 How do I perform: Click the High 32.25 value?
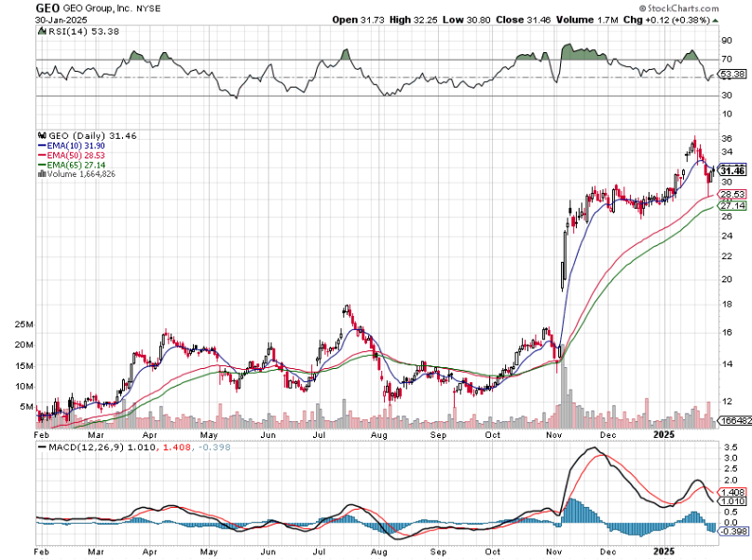pyautogui.click(x=414, y=20)
